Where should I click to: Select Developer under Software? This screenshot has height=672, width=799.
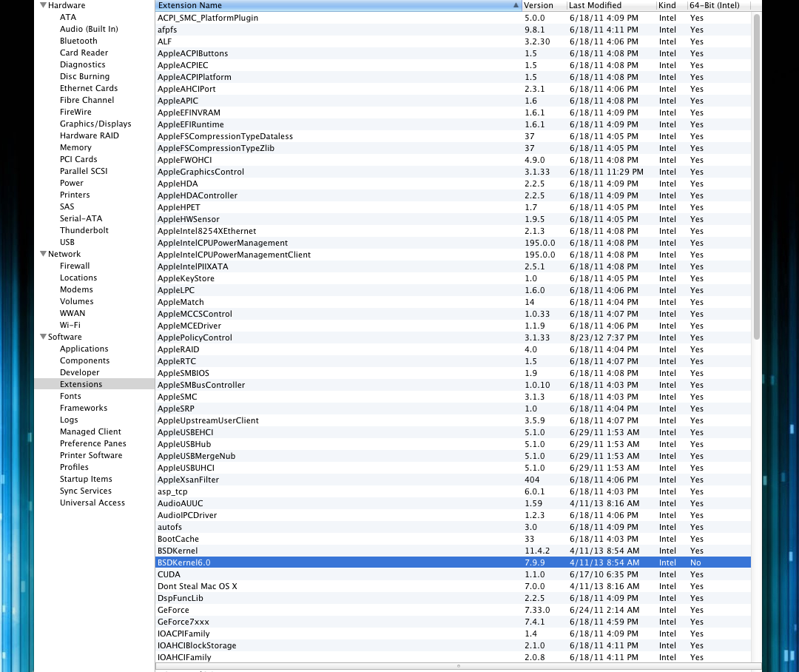click(x=79, y=372)
